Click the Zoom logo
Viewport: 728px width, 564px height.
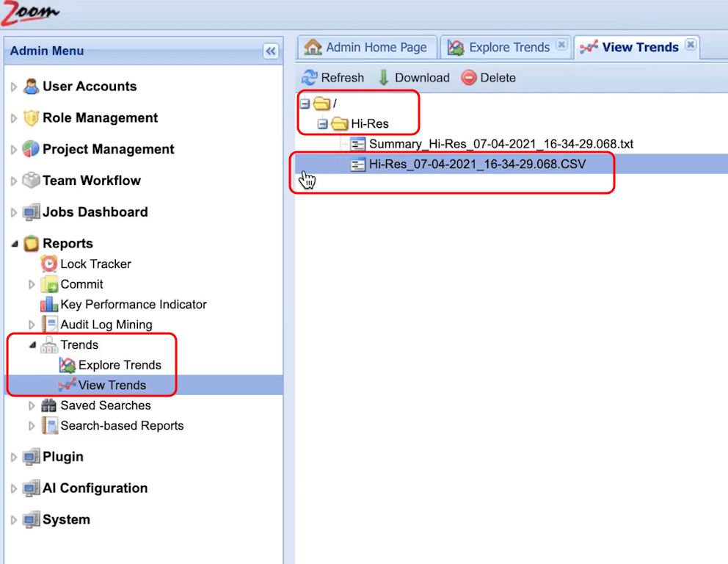[x=30, y=13]
